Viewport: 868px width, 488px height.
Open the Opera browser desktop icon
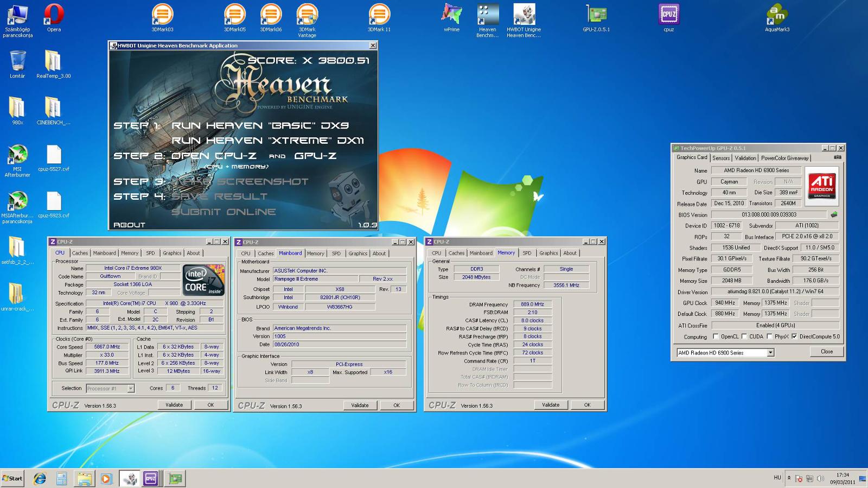click(54, 18)
